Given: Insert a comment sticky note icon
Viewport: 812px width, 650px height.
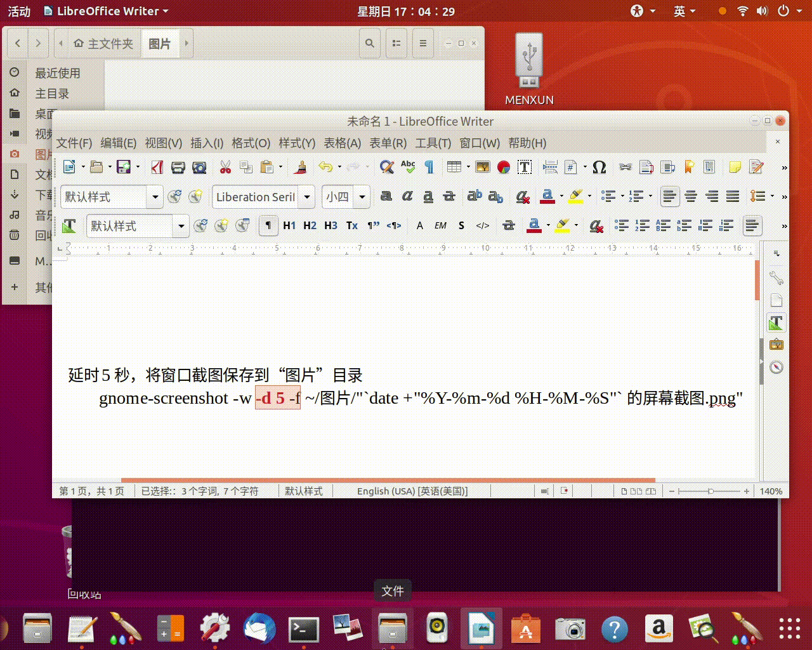Looking at the screenshot, I should pyautogui.click(x=735, y=167).
